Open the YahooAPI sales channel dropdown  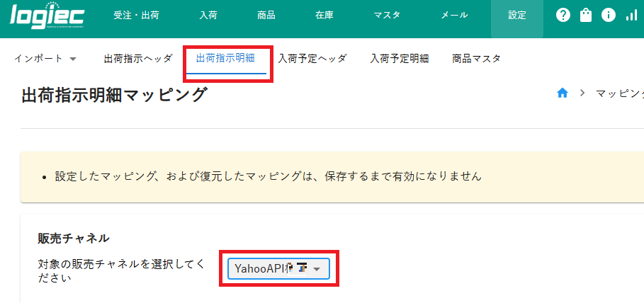(x=279, y=268)
